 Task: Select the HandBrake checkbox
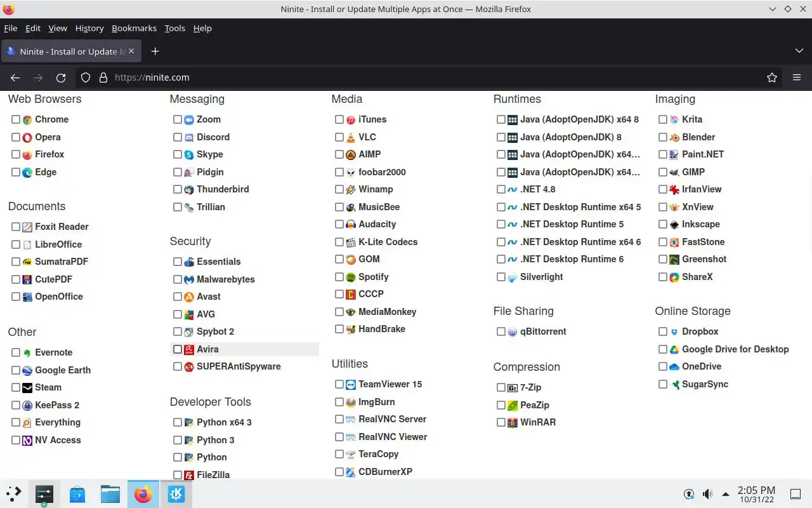click(x=339, y=329)
